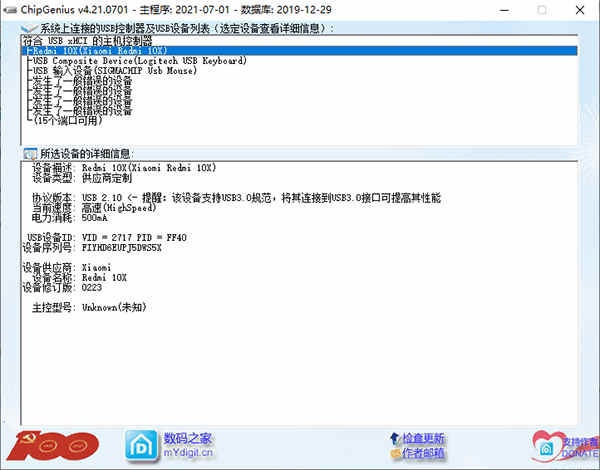600x470 pixels.
Task: Click the VID = 2717 PID = FF40 text
Action: point(134,238)
